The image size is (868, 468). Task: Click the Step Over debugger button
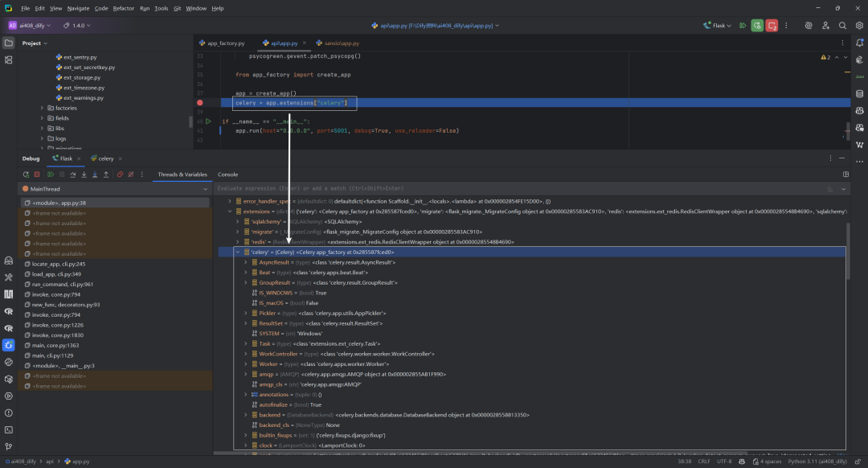click(72, 174)
